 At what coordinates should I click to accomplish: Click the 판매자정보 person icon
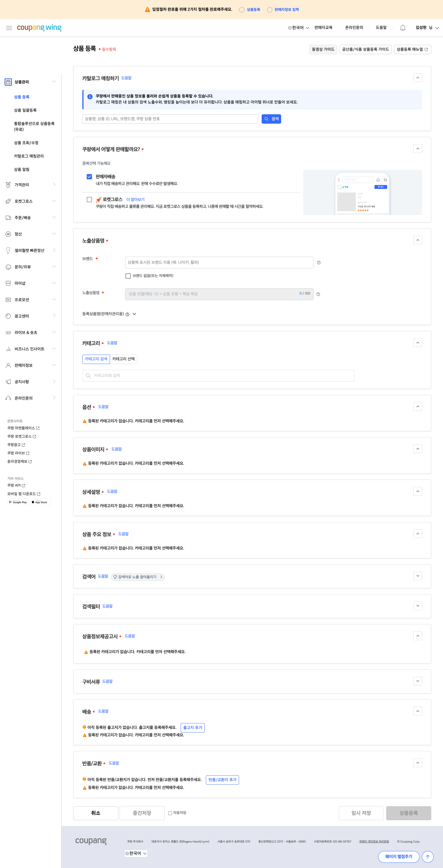pos(8,365)
